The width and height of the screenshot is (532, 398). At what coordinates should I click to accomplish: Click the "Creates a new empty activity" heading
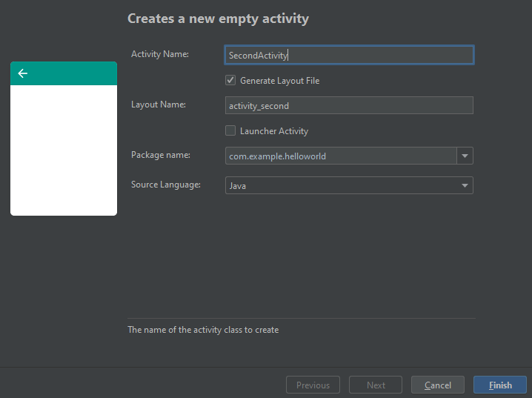(218, 19)
